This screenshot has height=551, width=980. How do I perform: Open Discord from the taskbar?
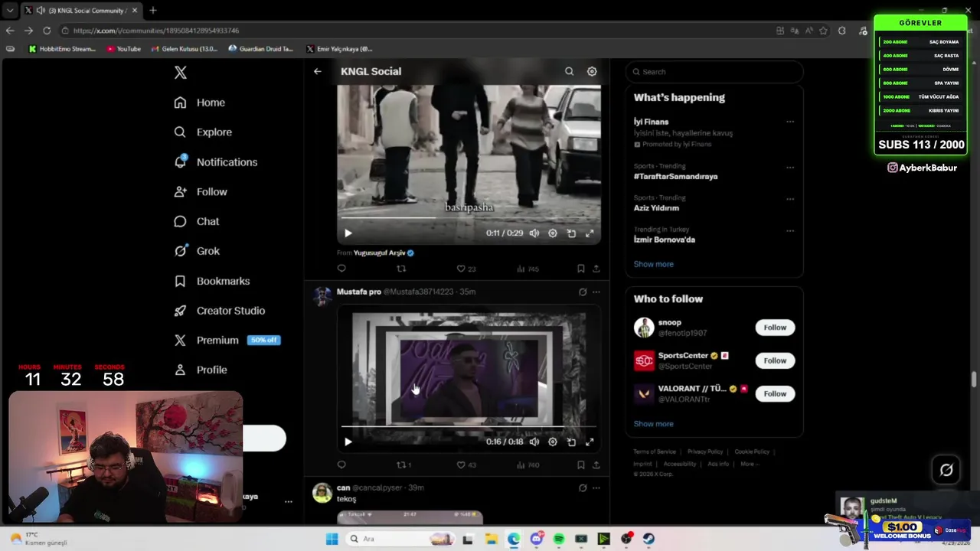pos(537,539)
